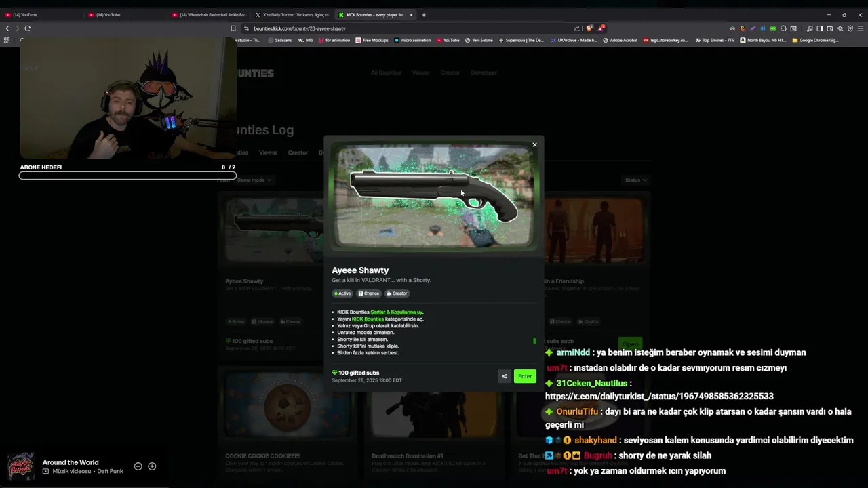This screenshot has height=488, width=868.
Task: Select the Chance tag in the popup
Action: pos(369,293)
